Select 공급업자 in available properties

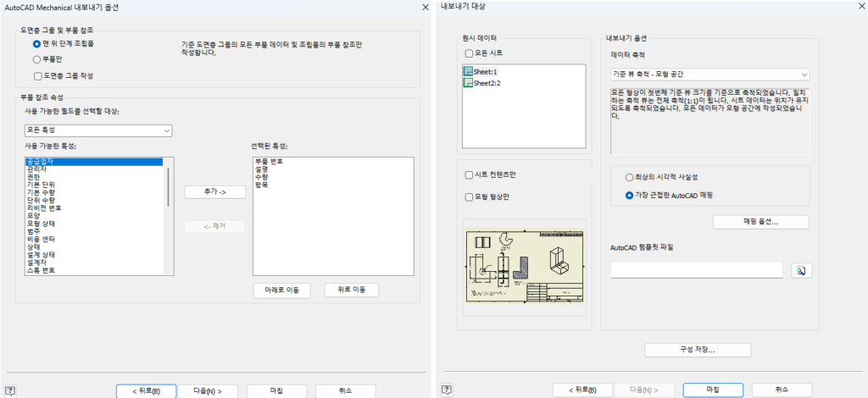click(x=94, y=162)
